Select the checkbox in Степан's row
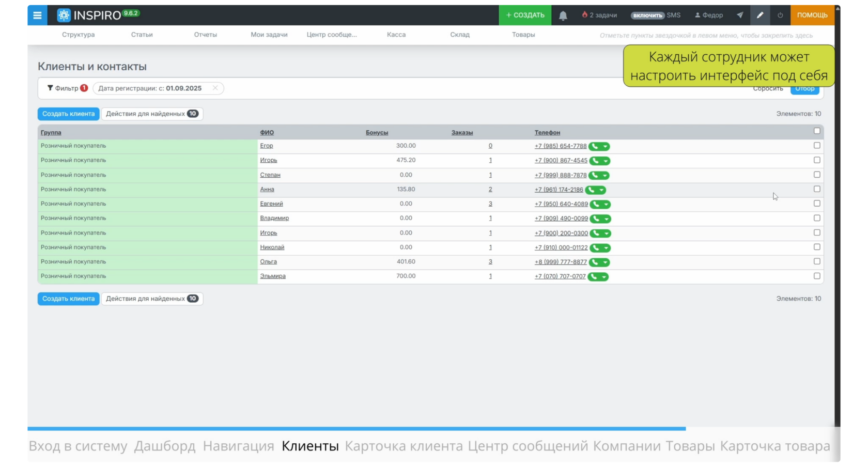Screen dimensions: 868x467 pos(817,175)
